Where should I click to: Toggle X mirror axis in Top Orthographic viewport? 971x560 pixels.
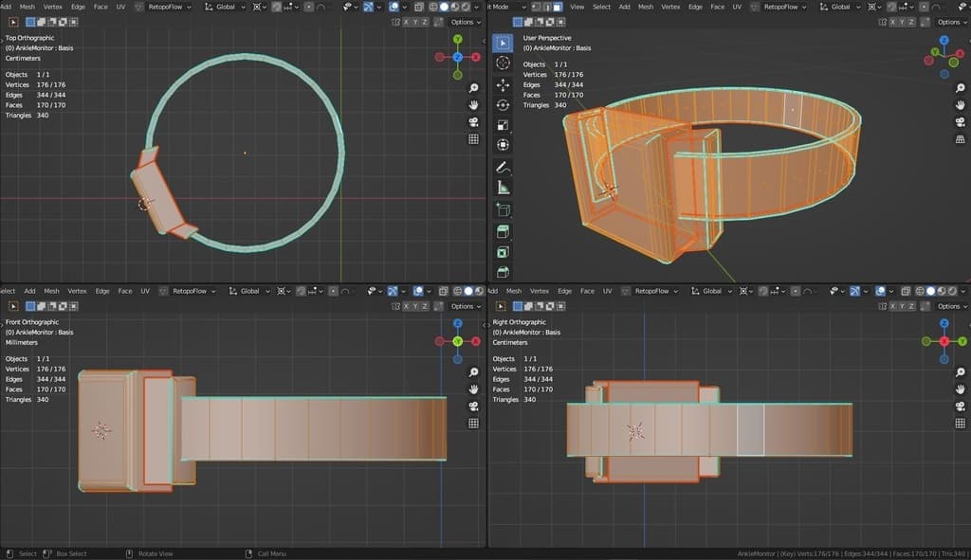[407, 22]
